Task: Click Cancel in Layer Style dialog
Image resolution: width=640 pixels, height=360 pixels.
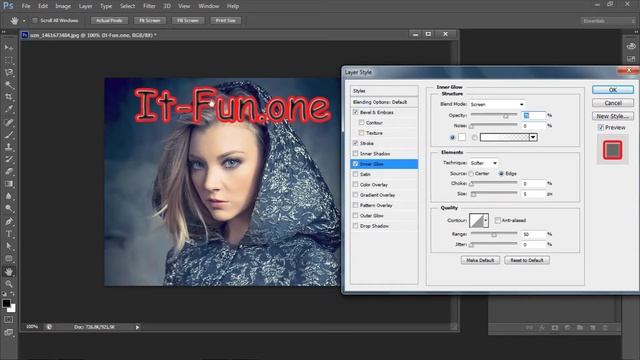Action: [613, 103]
